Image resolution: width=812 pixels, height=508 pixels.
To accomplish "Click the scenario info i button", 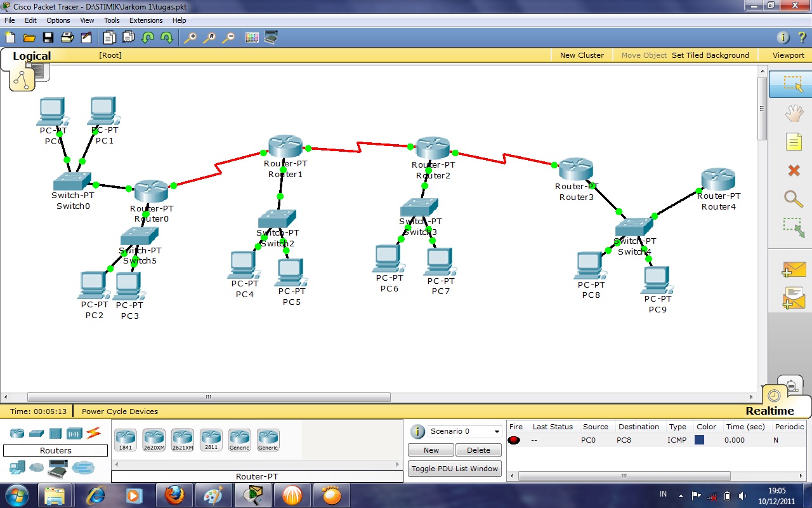I will coord(417,432).
